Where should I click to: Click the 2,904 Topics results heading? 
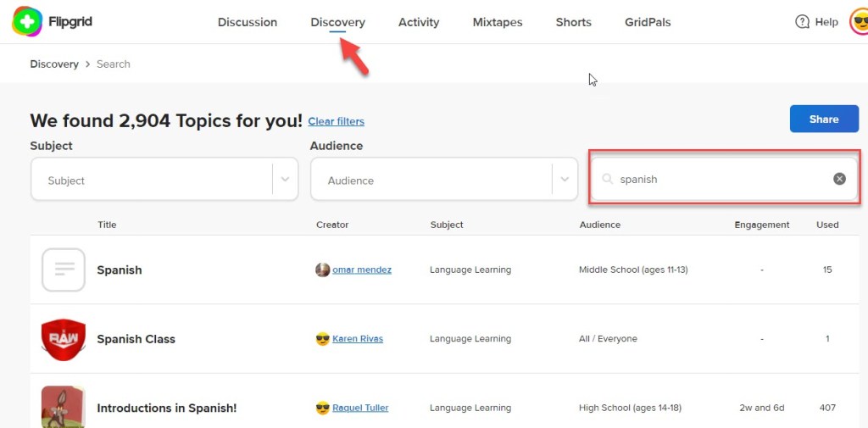coord(166,120)
